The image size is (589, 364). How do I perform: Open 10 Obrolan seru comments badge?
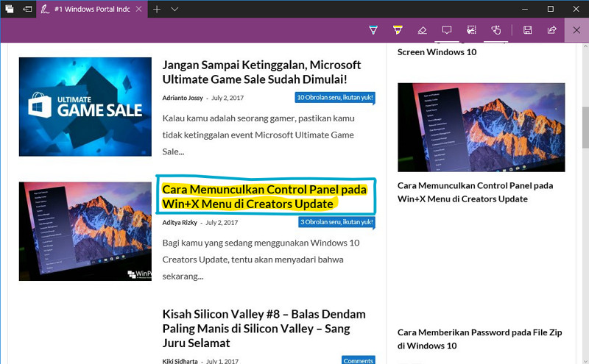(x=335, y=98)
